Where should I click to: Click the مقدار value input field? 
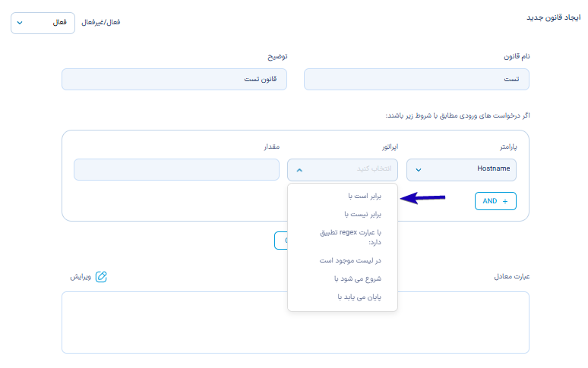point(176,170)
